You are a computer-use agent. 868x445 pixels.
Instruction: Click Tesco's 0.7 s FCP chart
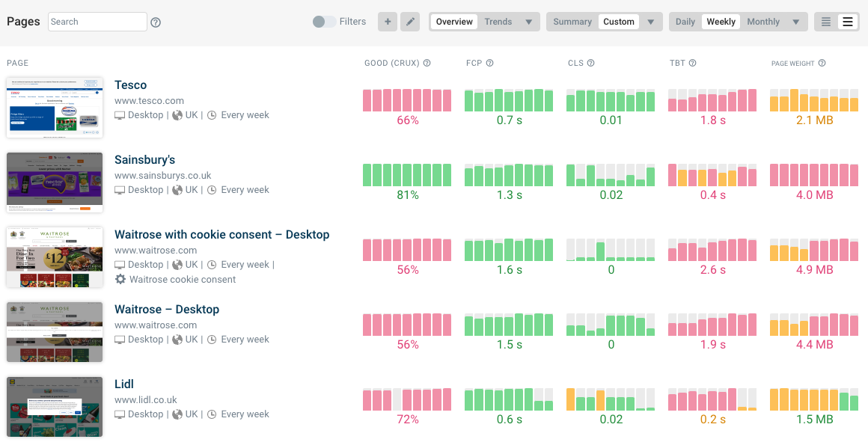click(509, 100)
